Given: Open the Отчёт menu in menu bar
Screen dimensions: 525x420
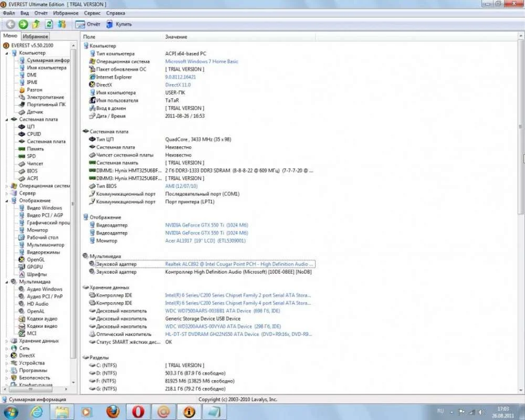Looking at the screenshot, I should click(x=41, y=13).
